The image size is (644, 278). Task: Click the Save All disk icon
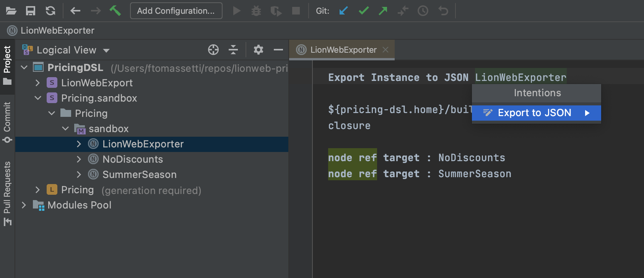[x=31, y=11]
